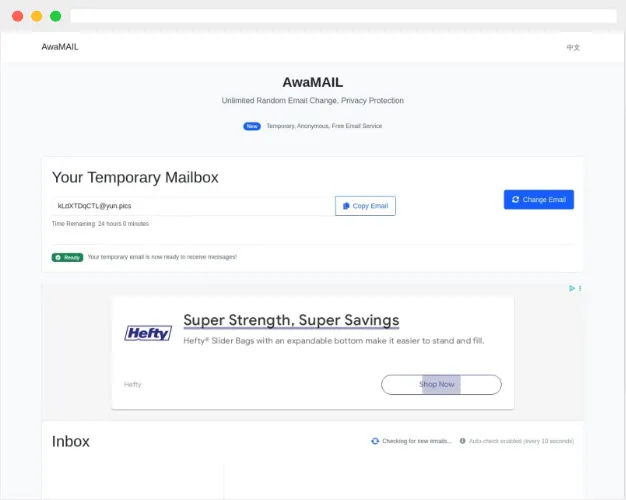This screenshot has width=626, height=500.
Task: Click the Inbox heading
Action: [71, 441]
